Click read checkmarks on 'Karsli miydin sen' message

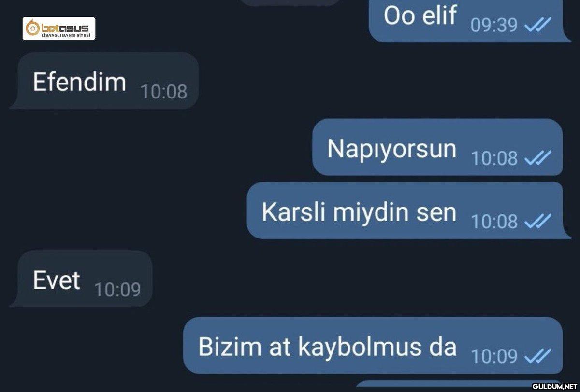(538, 222)
